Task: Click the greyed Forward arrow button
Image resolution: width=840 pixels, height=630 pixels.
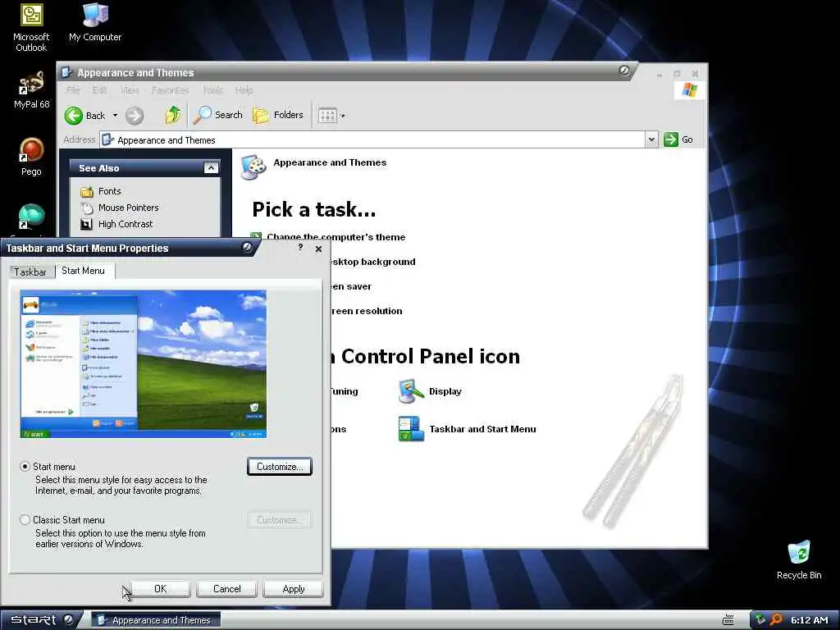Action: pos(135,115)
